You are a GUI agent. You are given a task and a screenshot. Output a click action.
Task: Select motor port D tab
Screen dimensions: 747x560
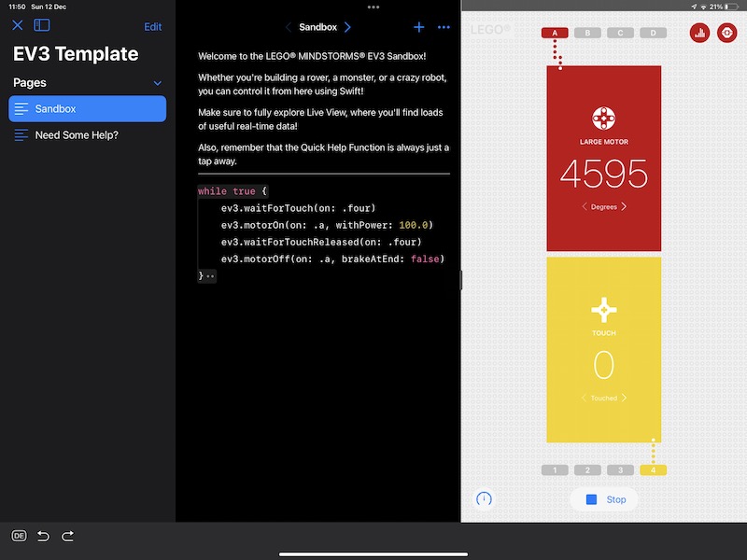[x=653, y=33]
